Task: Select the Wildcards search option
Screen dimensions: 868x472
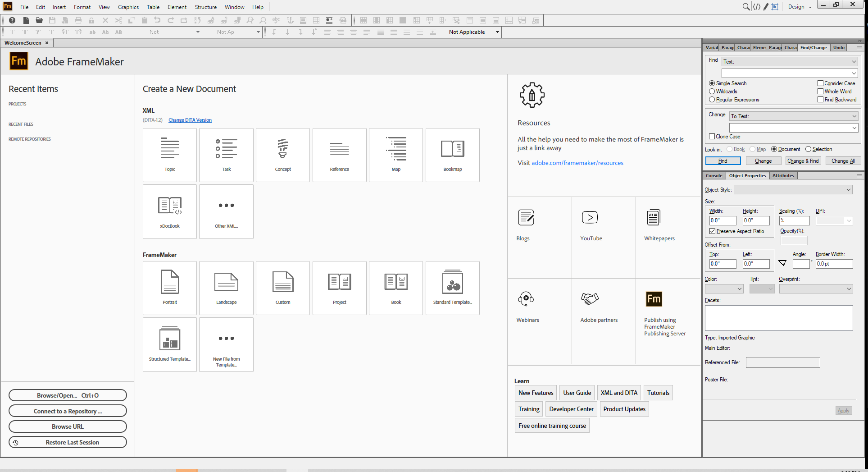Action: 712,92
